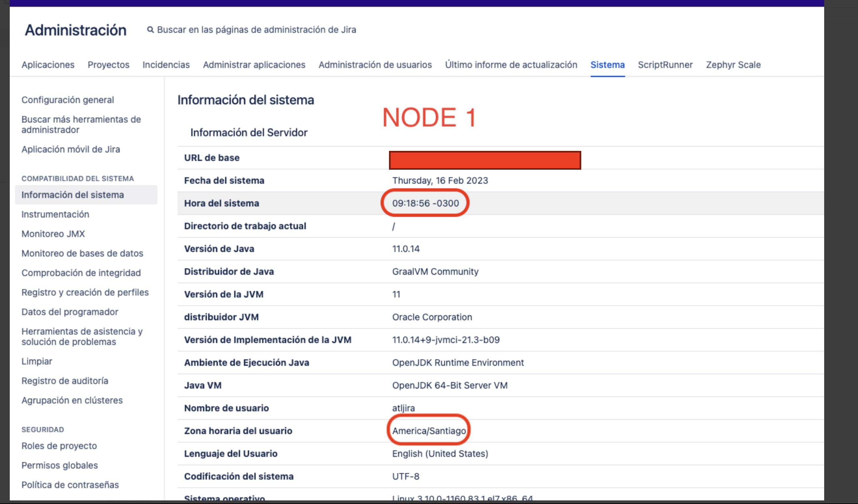Open Administración de usuarios tab
The width and height of the screenshot is (858, 504).
(x=375, y=65)
